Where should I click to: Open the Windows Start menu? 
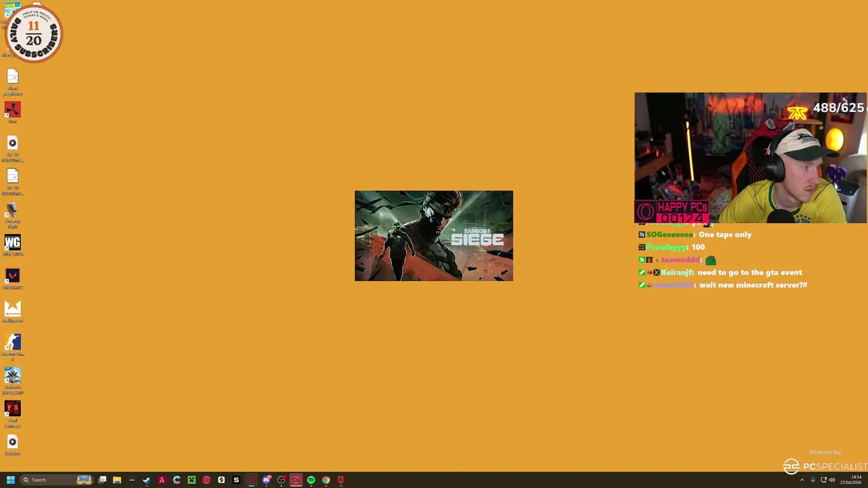10,480
